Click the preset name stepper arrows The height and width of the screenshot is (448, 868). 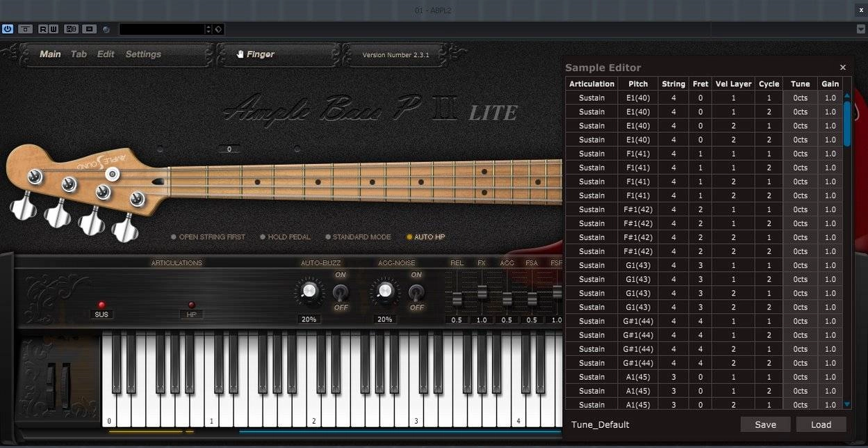pos(208,29)
